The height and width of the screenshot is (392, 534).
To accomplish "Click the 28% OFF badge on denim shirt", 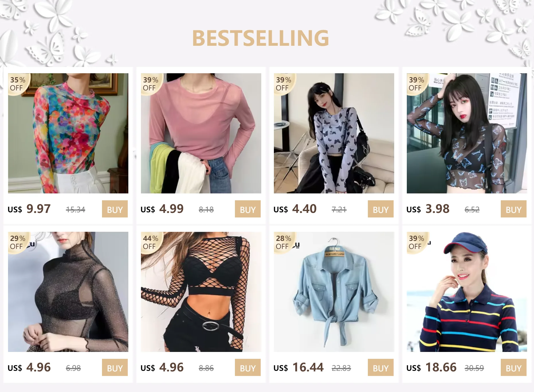I will pyautogui.click(x=283, y=242).
